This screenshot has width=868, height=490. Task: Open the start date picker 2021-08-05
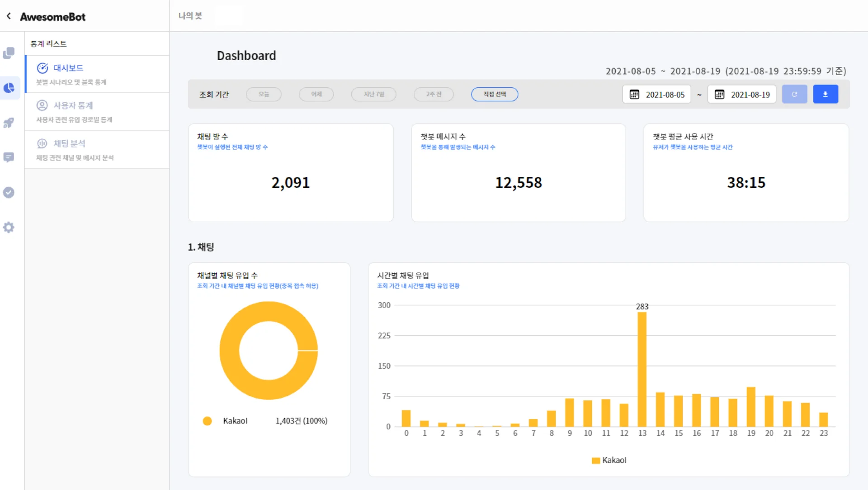tap(656, 94)
